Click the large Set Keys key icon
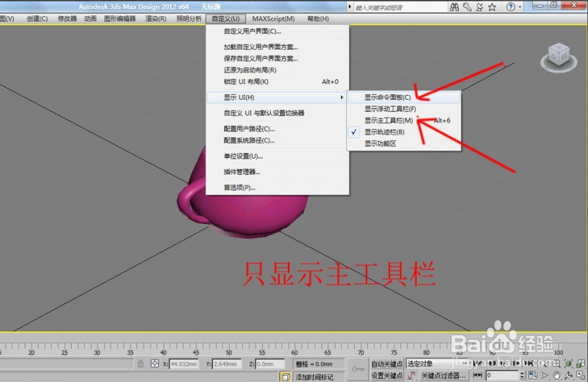The image size is (588, 382). [358, 369]
